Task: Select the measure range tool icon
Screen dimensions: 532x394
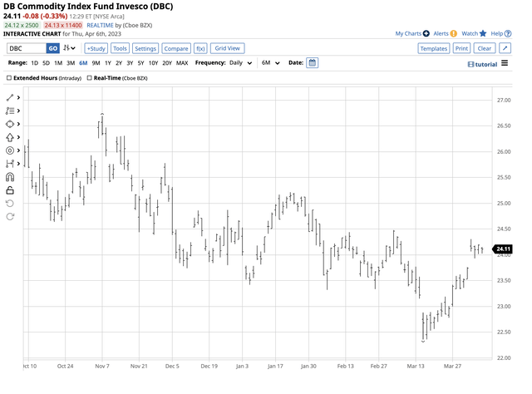Action: coord(10,164)
